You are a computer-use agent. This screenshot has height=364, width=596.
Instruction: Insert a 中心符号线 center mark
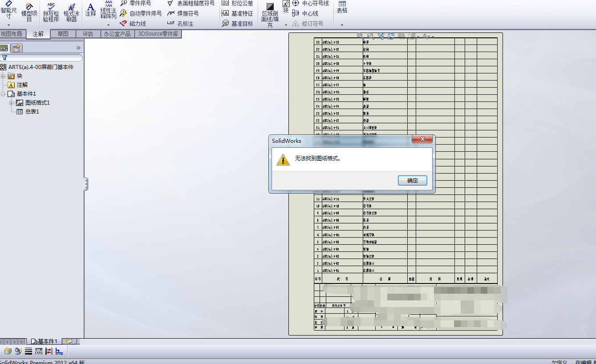311,3
